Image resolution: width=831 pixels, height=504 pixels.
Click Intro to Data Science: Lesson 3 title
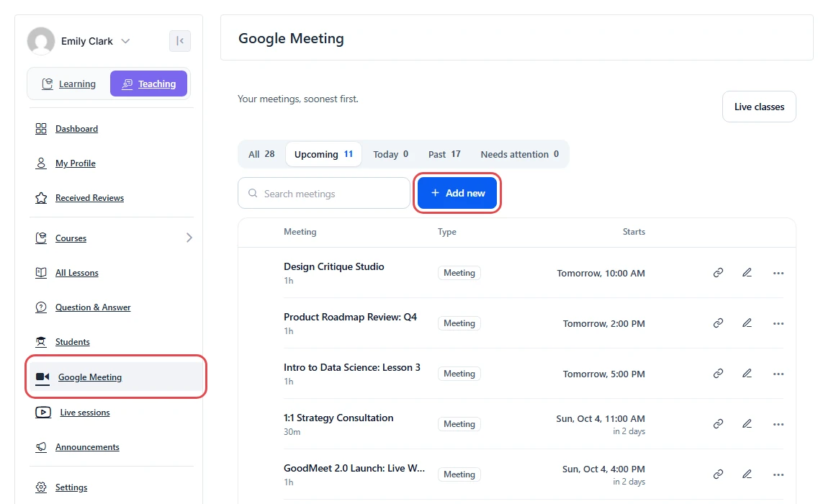coord(352,367)
